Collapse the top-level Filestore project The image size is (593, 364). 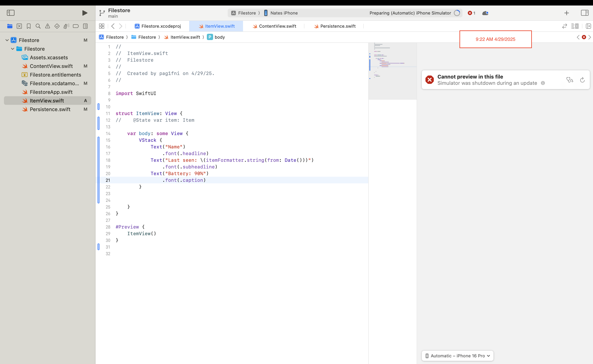pos(7,40)
